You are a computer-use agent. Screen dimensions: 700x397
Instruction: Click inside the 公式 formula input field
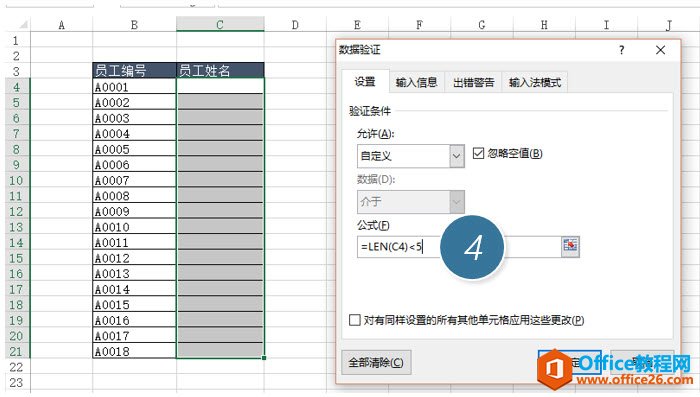(x=459, y=247)
